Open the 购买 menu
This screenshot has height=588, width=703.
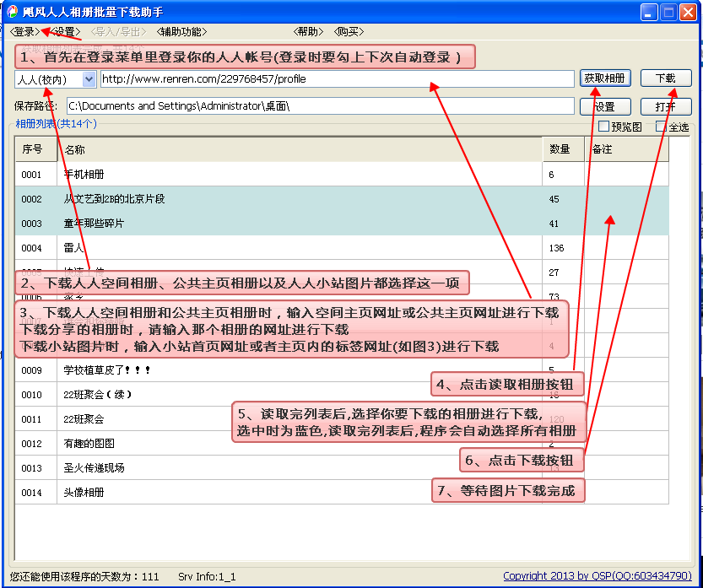(x=349, y=32)
